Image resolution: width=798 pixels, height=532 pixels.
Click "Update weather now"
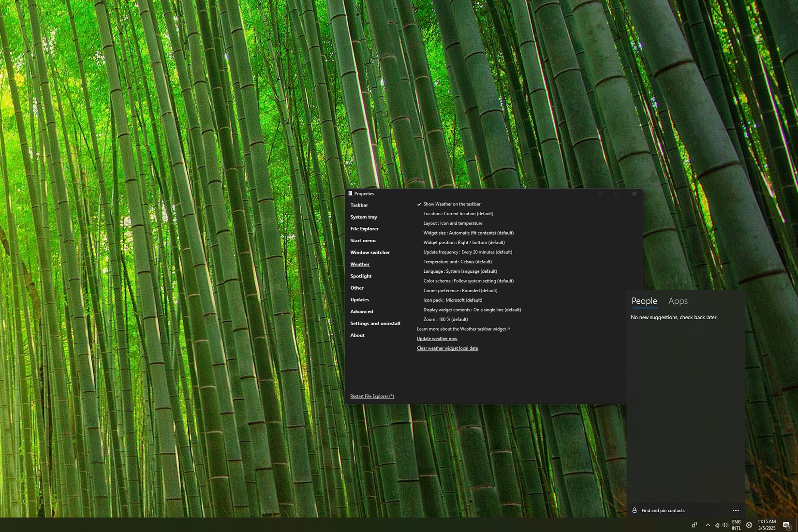click(x=437, y=339)
